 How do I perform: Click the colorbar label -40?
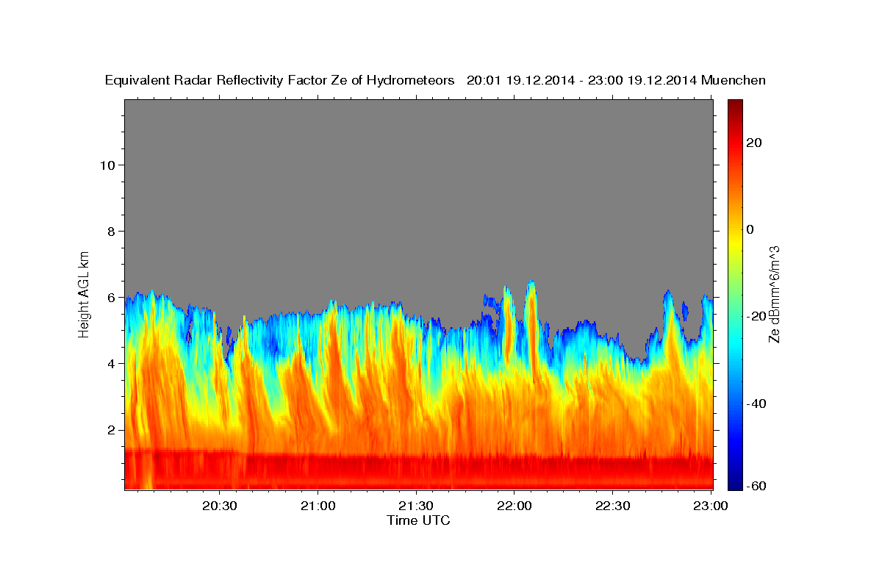(x=756, y=404)
